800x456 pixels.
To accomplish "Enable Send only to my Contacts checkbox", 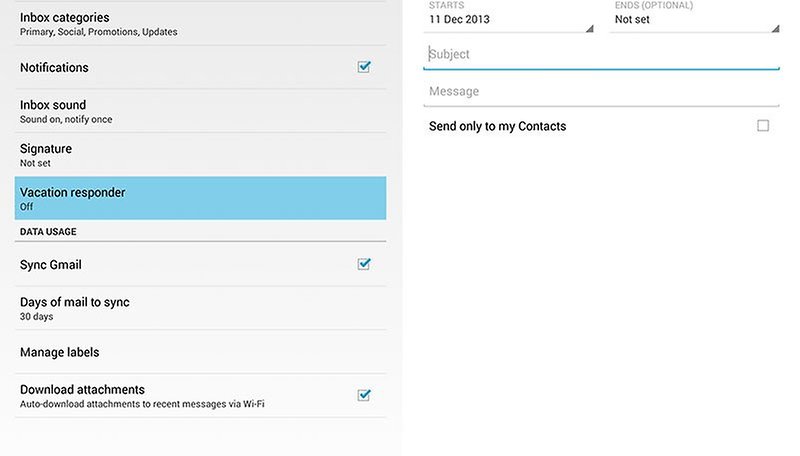I will click(763, 125).
